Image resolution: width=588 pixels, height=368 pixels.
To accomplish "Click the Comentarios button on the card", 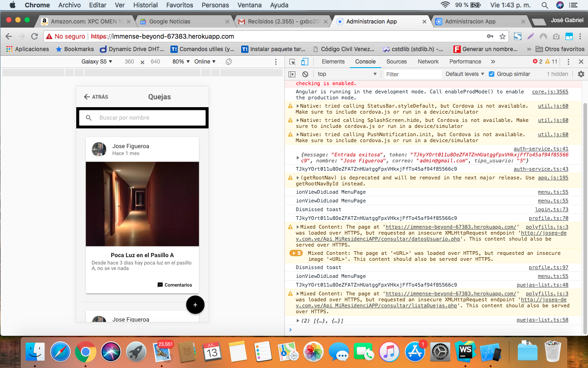I will tap(175, 285).
